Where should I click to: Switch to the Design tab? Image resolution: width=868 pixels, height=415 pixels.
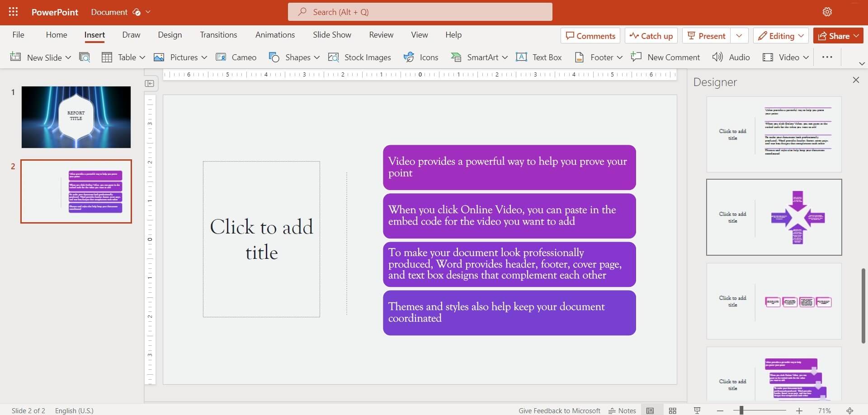coord(170,34)
